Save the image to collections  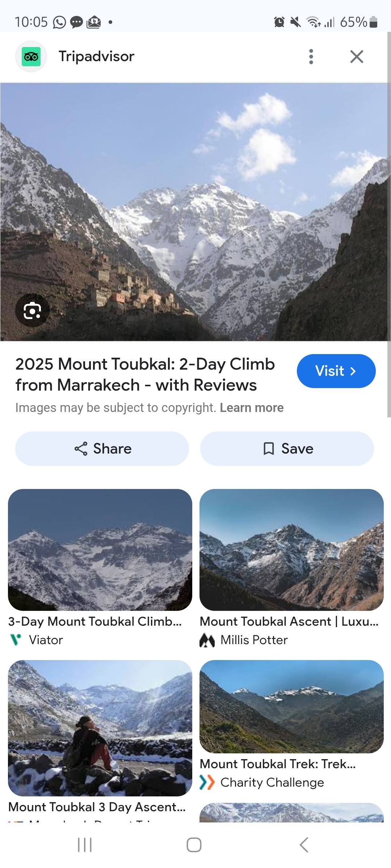(287, 449)
